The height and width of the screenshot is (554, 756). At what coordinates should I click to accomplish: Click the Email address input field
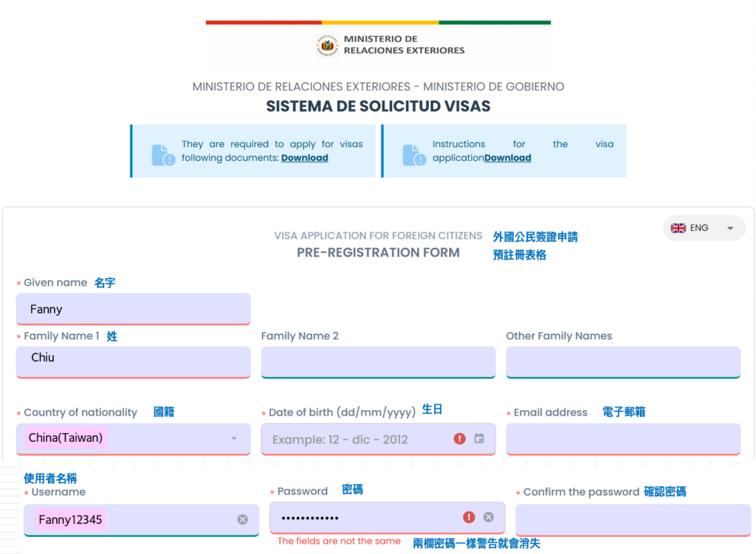622,439
